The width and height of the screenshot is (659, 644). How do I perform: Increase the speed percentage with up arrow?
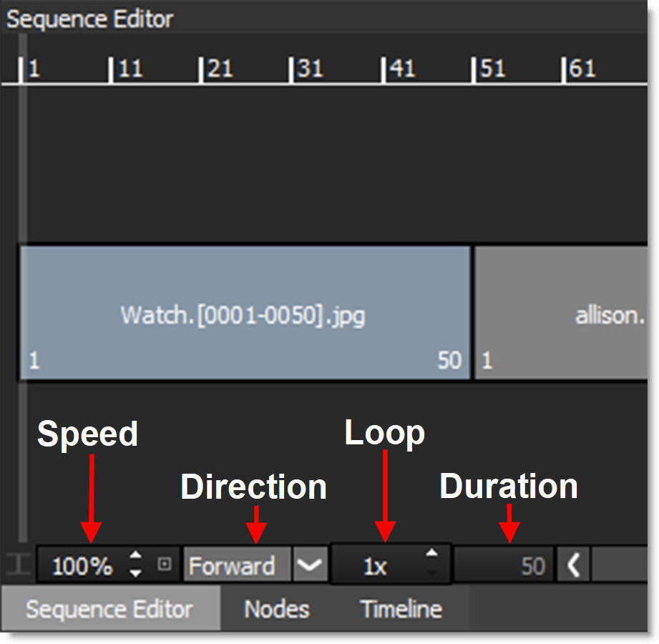(x=136, y=557)
